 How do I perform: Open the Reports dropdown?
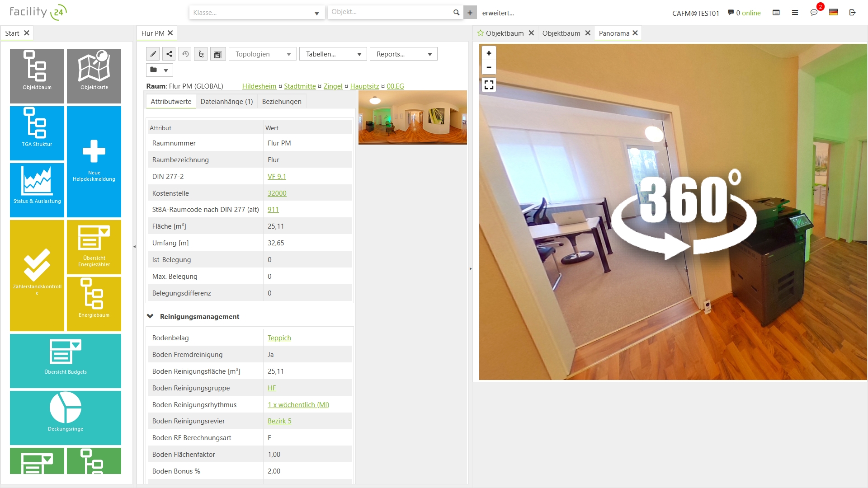403,54
